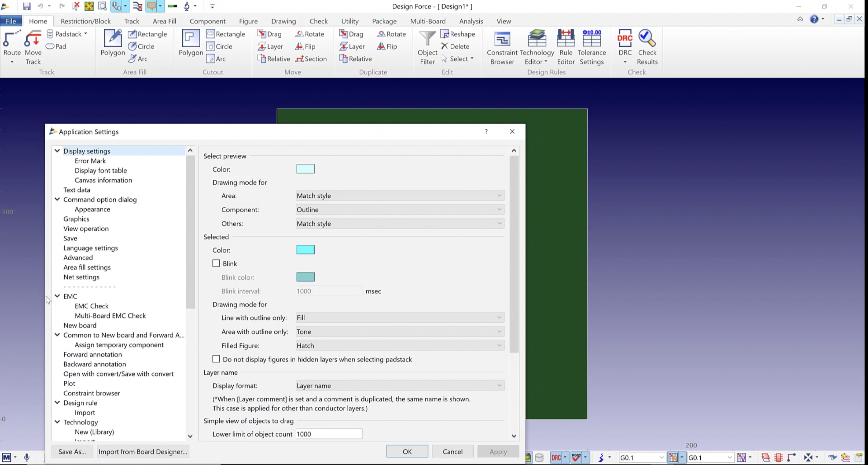Click the settings panel scroll down arrow
868x465 pixels.
click(x=514, y=436)
